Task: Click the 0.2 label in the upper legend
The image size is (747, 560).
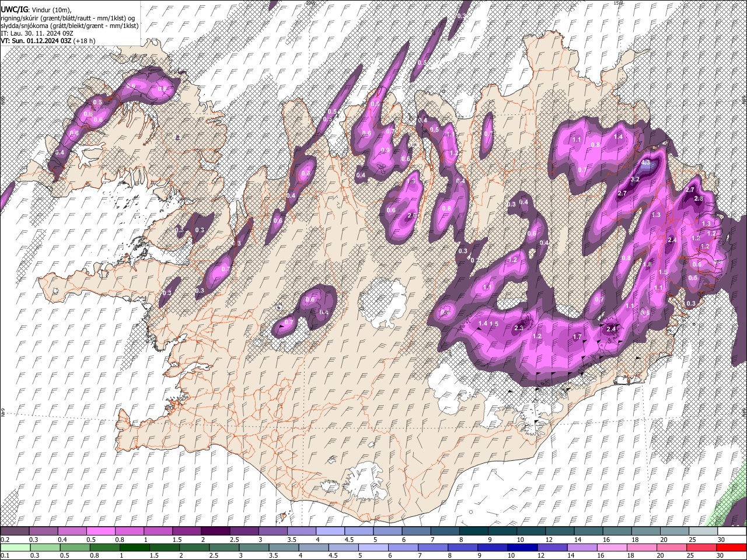Action: [x=5, y=540]
